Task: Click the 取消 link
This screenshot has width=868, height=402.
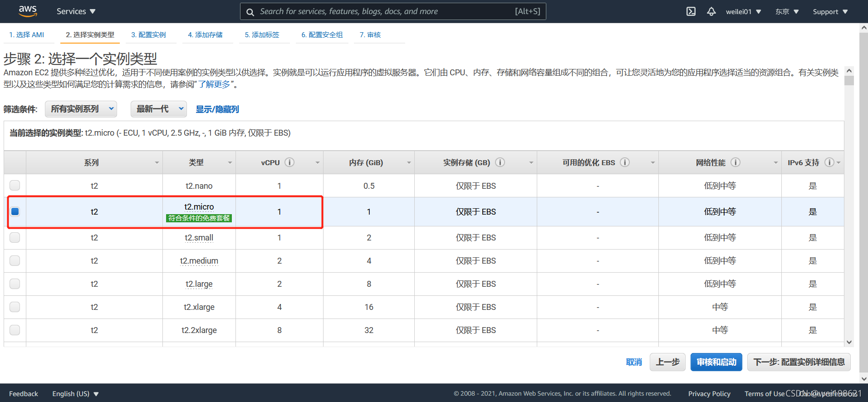Action: pos(634,362)
